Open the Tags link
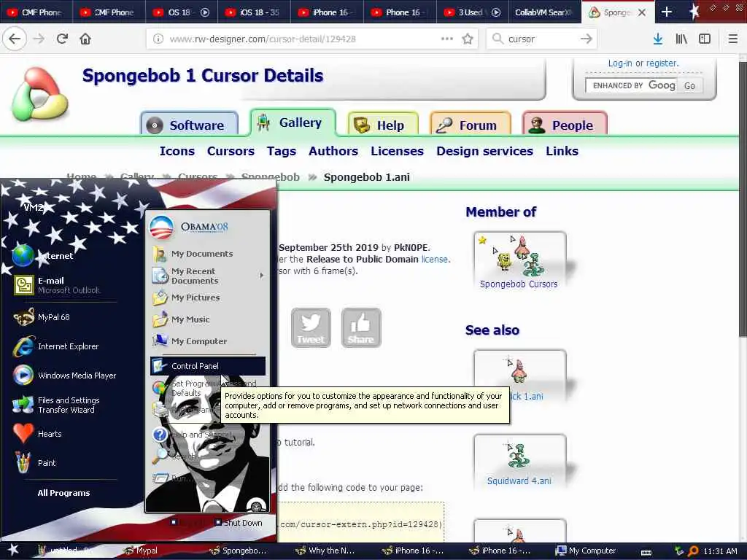Screen dimensions: 747x560 [281, 151]
